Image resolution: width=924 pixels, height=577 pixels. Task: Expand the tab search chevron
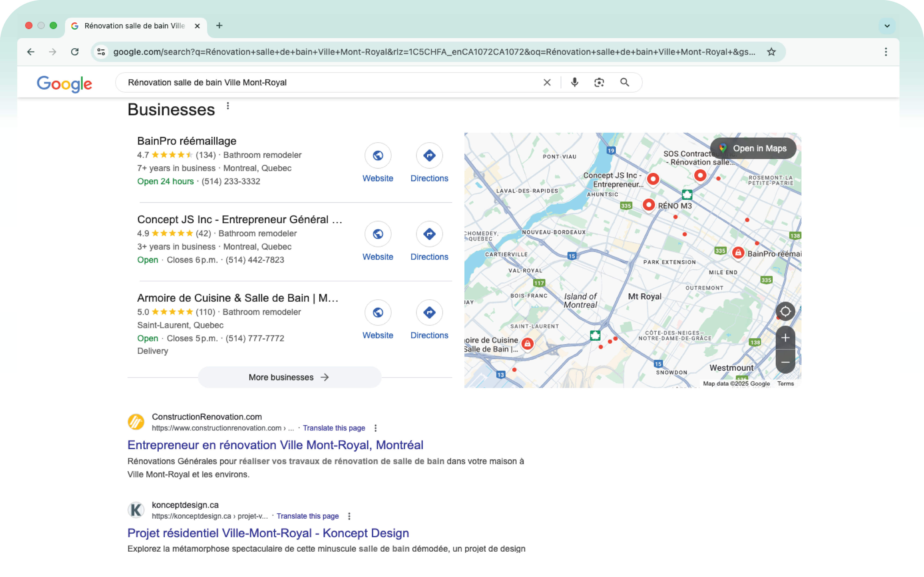[887, 26]
